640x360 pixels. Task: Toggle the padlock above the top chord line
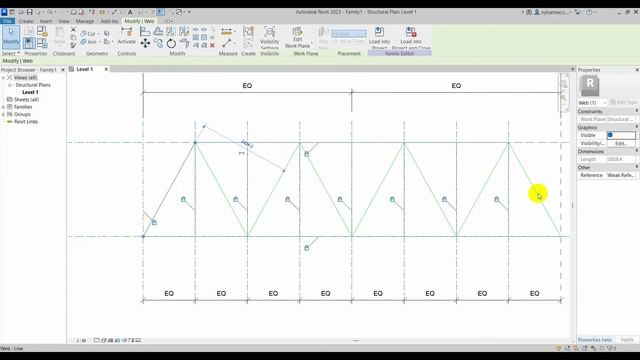[x=307, y=154]
